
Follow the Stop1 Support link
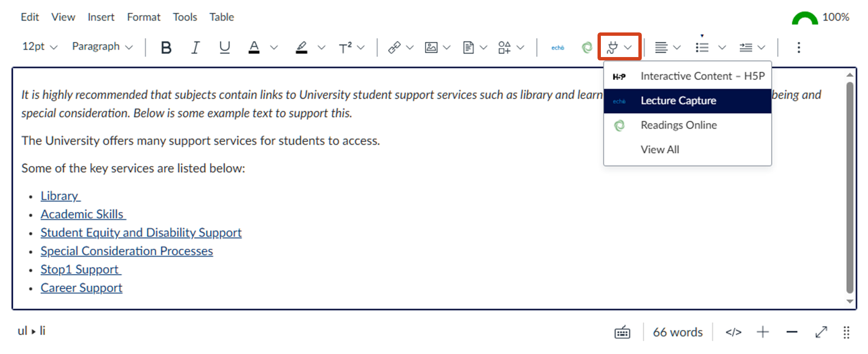tap(81, 270)
